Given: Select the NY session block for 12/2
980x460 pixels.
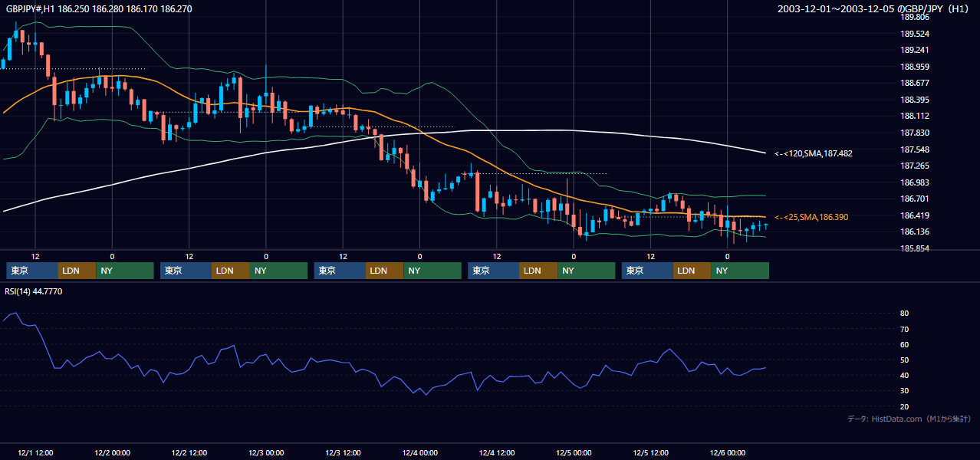Looking at the screenshot, I should point(279,271).
